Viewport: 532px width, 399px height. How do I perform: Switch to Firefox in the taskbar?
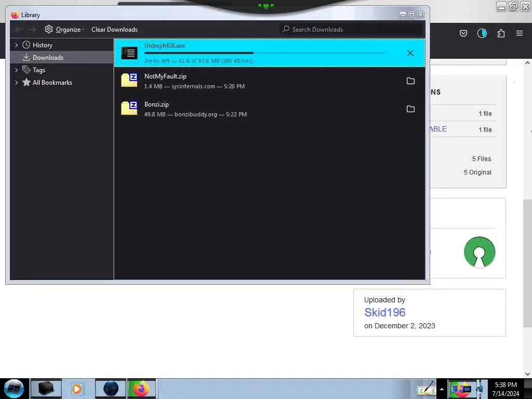(x=141, y=389)
